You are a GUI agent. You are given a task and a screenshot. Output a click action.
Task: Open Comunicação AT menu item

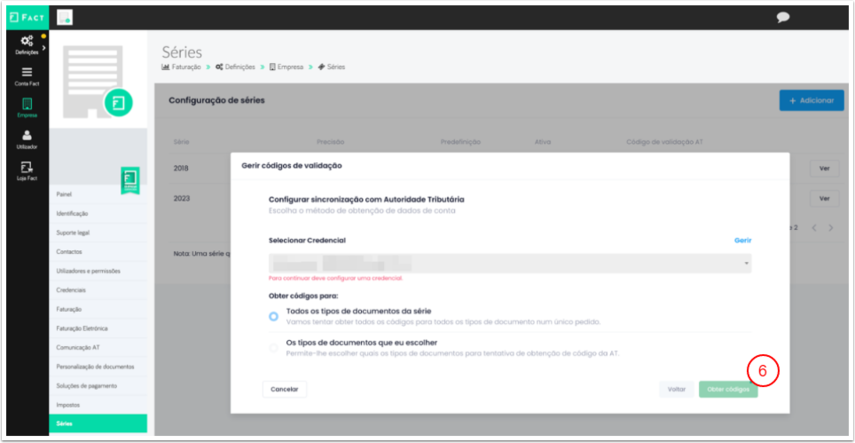(x=78, y=348)
